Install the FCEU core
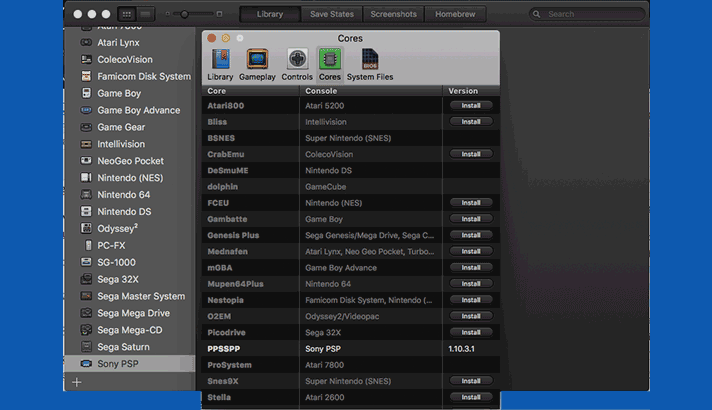This screenshot has width=712, height=410. pyautogui.click(x=471, y=203)
